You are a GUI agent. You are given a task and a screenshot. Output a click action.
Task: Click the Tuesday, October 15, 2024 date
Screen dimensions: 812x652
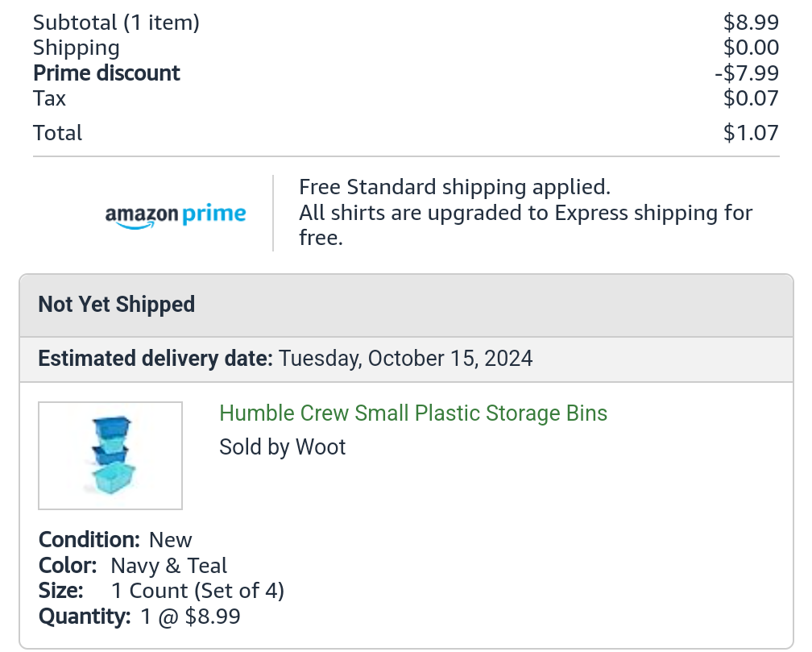tap(406, 358)
